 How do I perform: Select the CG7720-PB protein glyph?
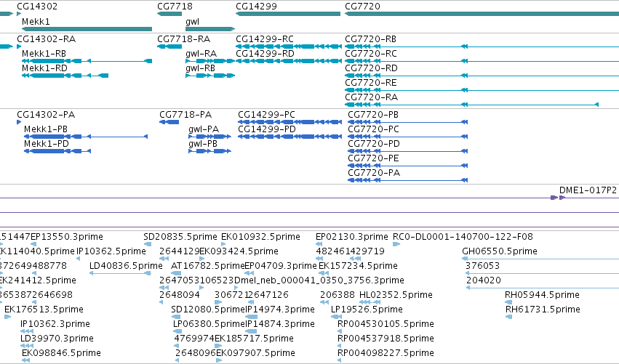click(x=408, y=122)
